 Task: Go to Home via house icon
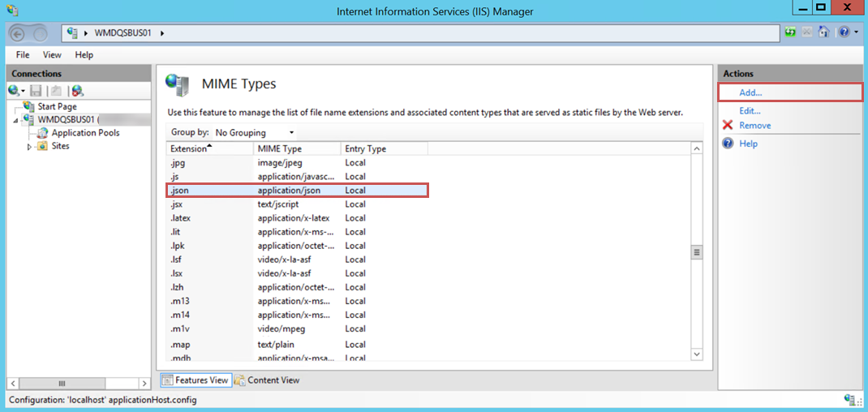(823, 32)
